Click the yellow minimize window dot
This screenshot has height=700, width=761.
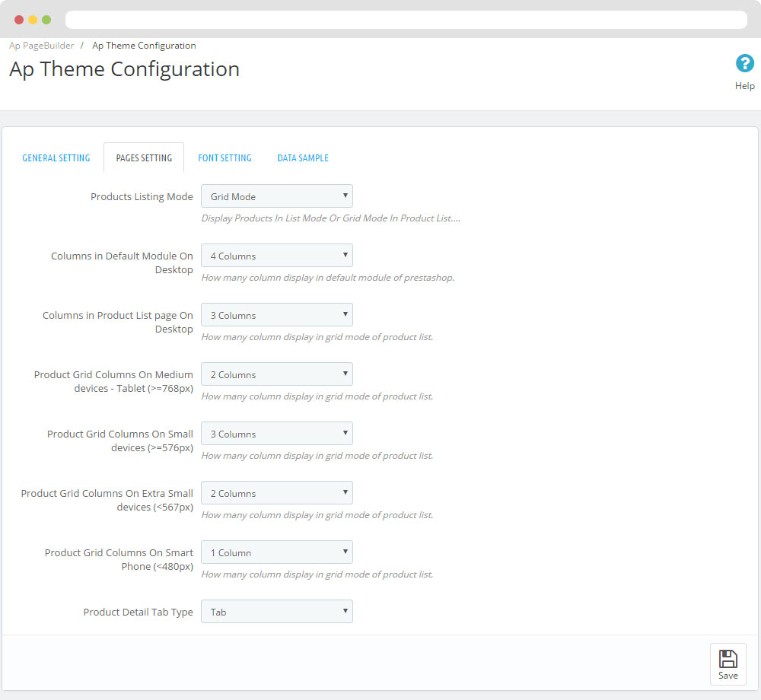[33, 20]
